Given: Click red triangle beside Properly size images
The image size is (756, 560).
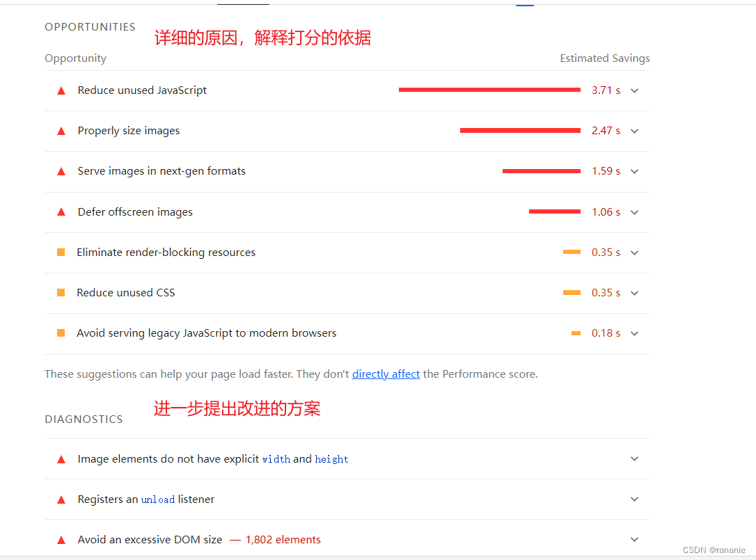Looking at the screenshot, I should (x=61, y=131).
